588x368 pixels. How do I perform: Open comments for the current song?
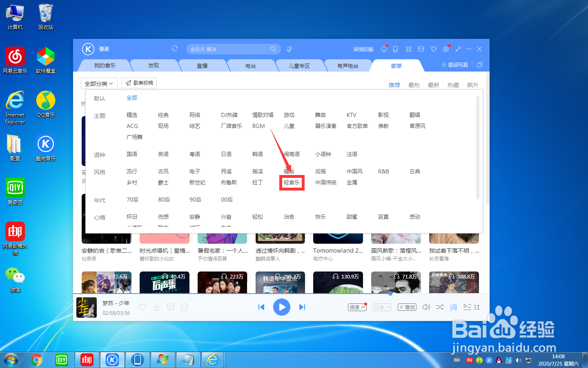click(171, 307)
